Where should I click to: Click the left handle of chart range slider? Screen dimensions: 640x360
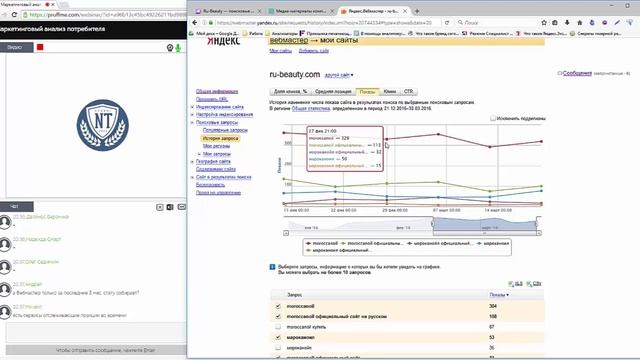coord(433,223)
